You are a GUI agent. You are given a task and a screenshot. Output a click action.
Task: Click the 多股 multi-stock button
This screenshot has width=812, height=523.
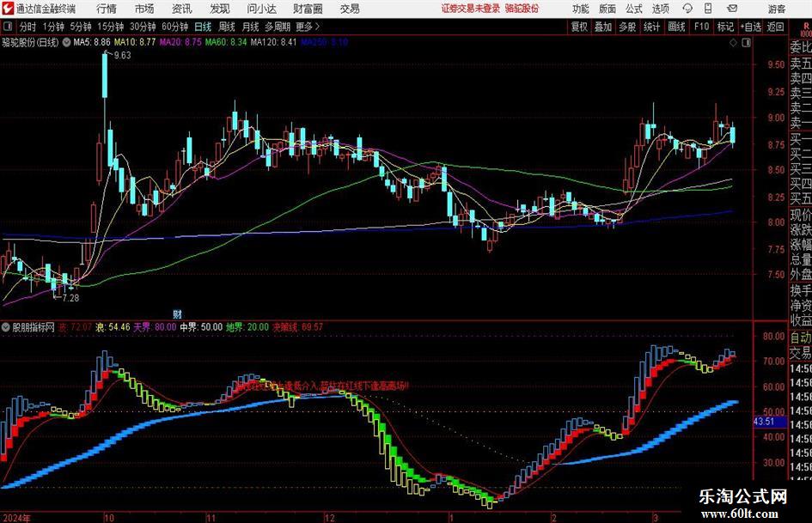coord(627,27)
